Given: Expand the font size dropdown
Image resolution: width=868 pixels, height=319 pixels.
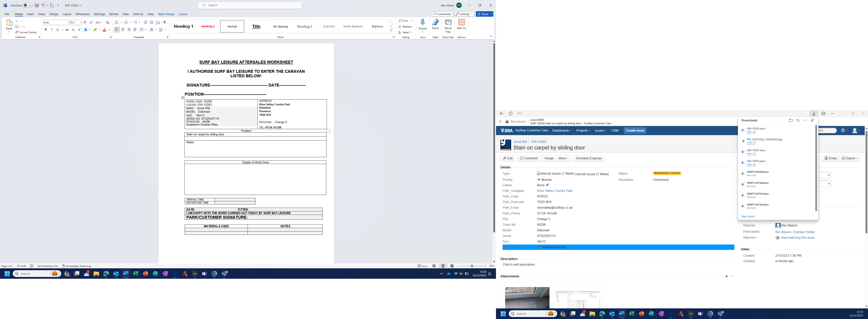Looking at the screenshot, I should 81,22.
